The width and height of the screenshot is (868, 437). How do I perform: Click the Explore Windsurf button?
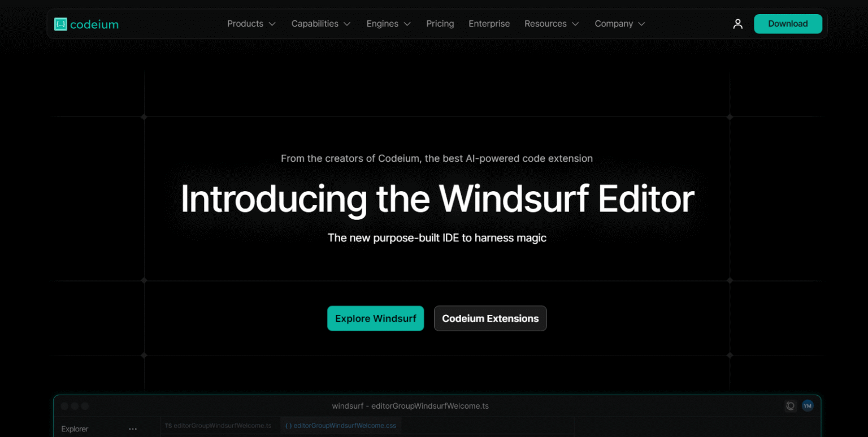tap(375, 318)
